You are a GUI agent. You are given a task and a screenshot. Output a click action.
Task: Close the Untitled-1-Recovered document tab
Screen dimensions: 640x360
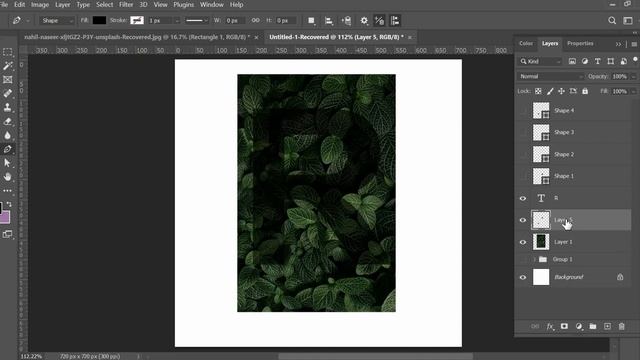tap(409, 37)
